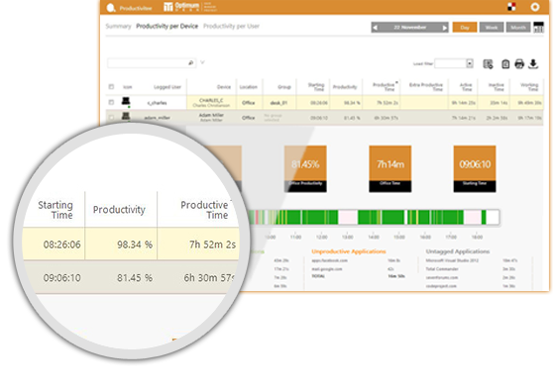Toggle the select-all checkbox in the table header
Image resolution: width=555 pixels, height=392 pixels.
(x=111, y=86)
